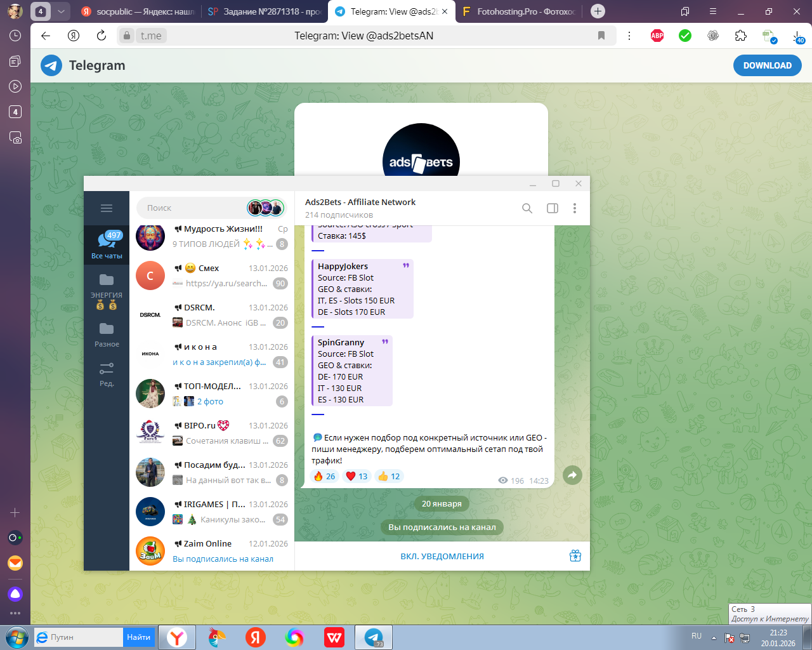The width and height of the screenshot is (812, 650).
Task: Show hidden tray icons arrow
Action: [x=714, y=637]
